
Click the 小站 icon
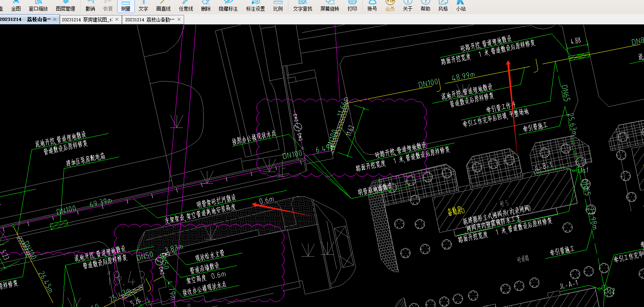(461, 6)
